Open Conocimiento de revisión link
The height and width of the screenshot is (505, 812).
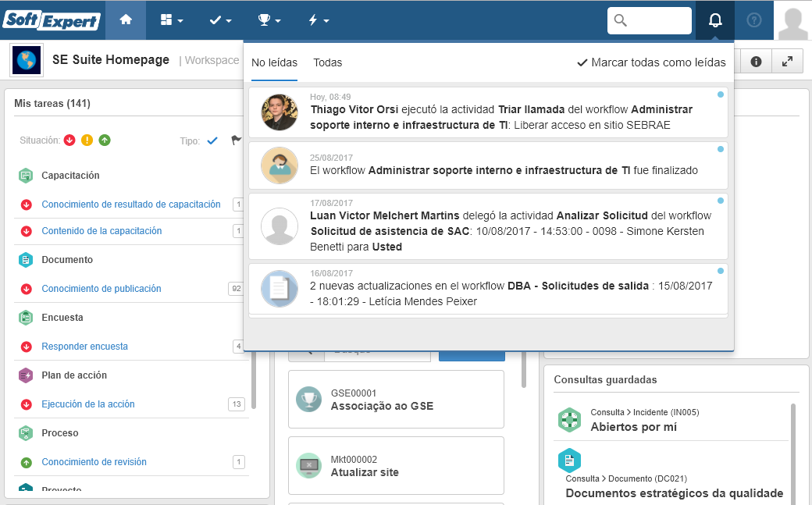point(94,462)
